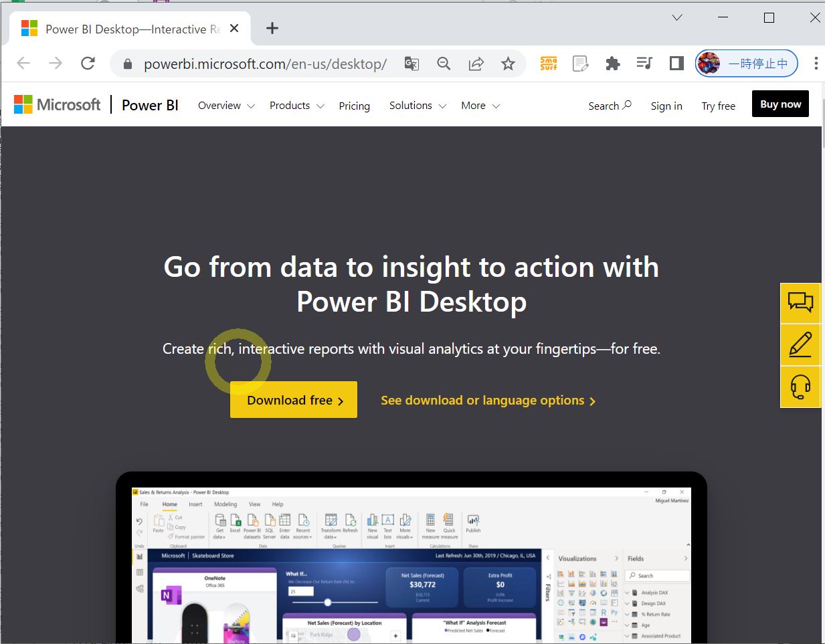Open the tab search chevron in title bar
This screenshot has height=644, width=825.
point(677,17)
